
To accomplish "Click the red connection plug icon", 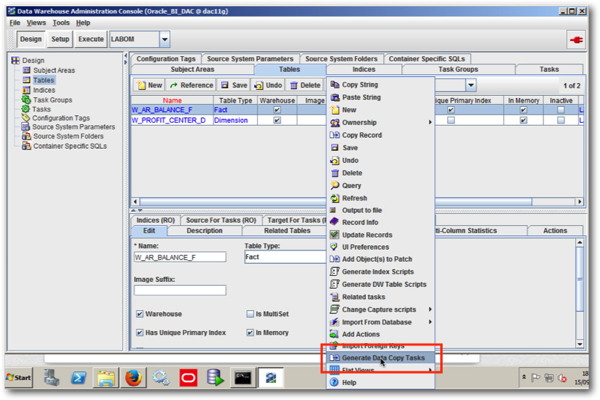I will pos(576,39).
